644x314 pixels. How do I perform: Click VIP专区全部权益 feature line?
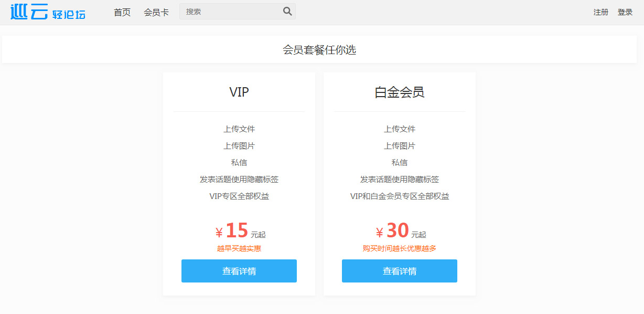[239, 196]
